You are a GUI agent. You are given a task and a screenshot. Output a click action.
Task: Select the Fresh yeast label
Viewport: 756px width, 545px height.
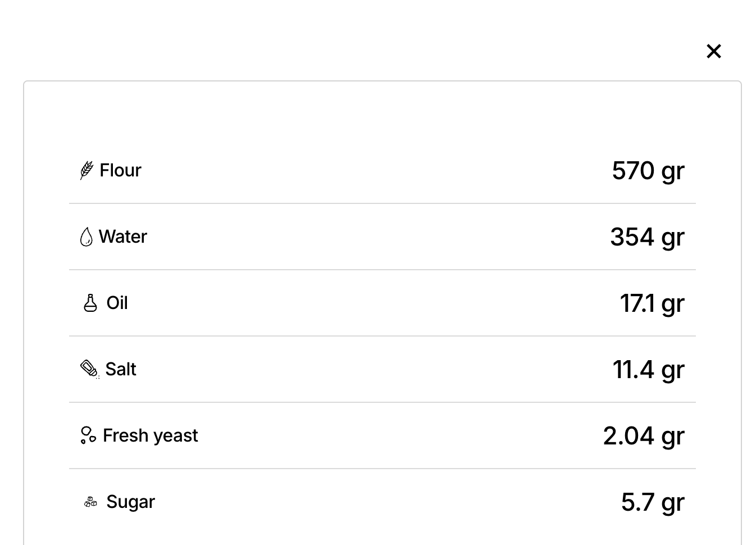click(151, 435)
